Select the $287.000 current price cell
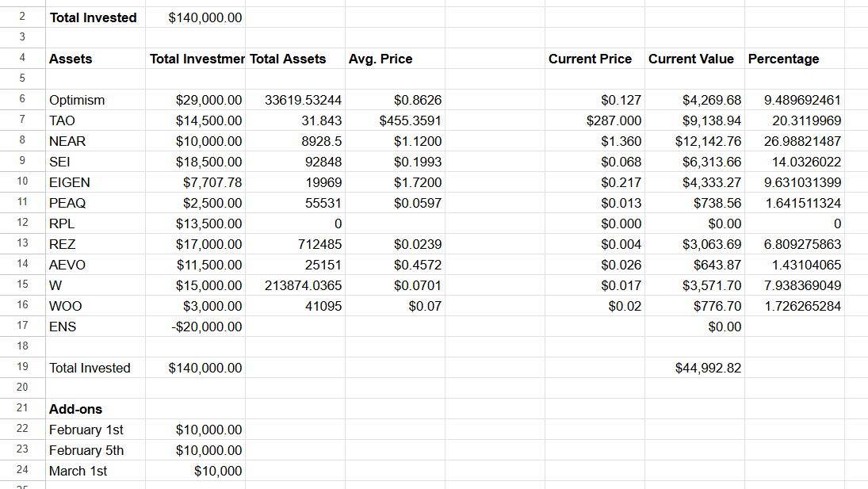868x489 pixels. (595, 120)
